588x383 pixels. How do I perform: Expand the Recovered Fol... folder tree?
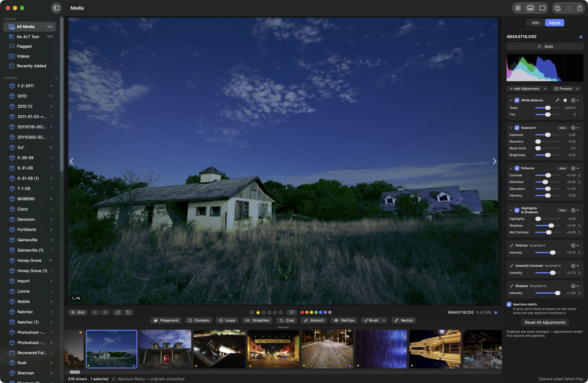[6, 353]
